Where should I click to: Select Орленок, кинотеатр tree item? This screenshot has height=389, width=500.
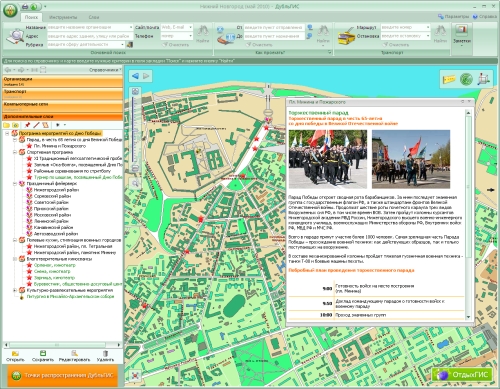tap(55, 265)
